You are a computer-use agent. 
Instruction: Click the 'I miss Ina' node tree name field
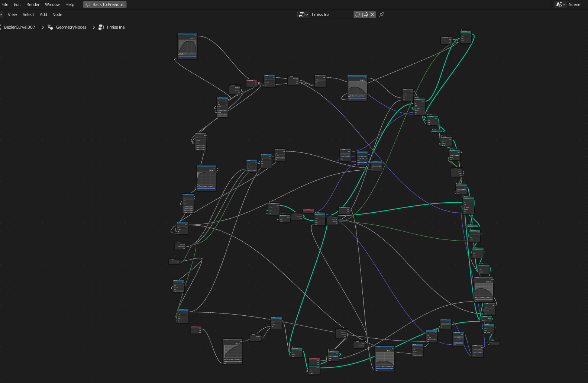tap(331, 15)
